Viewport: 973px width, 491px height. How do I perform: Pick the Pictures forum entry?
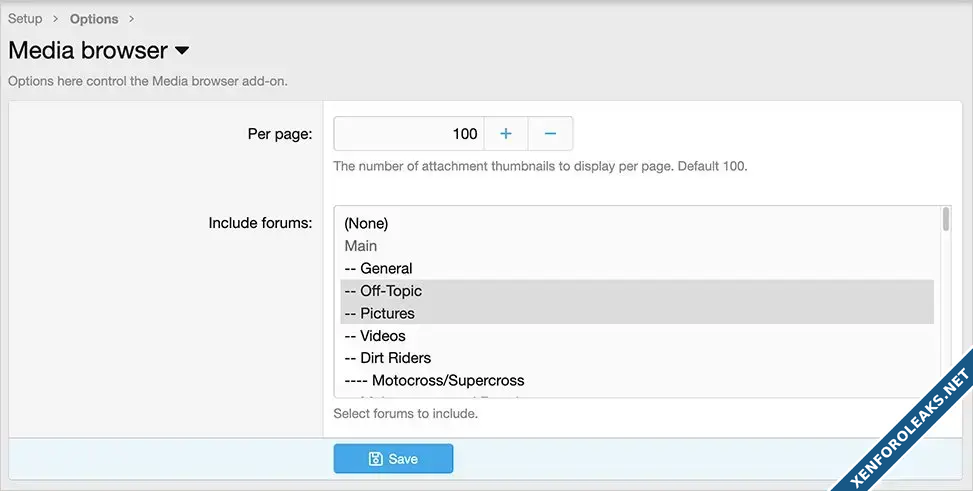(379, 313)
